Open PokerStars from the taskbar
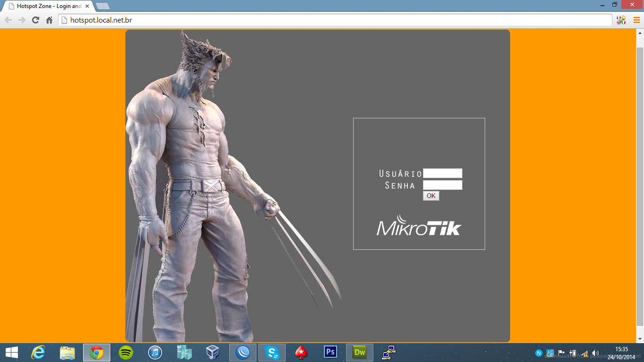 point(301,353)
